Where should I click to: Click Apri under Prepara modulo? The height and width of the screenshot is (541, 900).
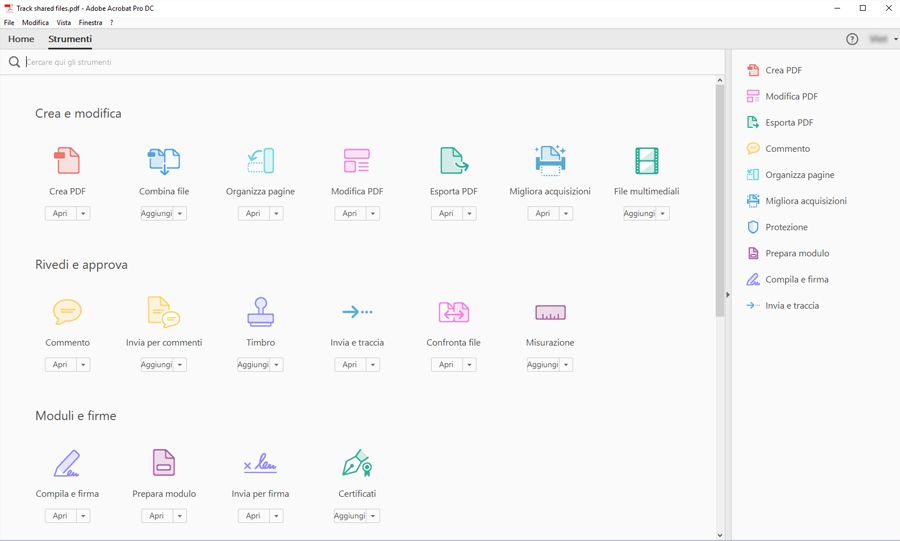(x=157, y=516)
